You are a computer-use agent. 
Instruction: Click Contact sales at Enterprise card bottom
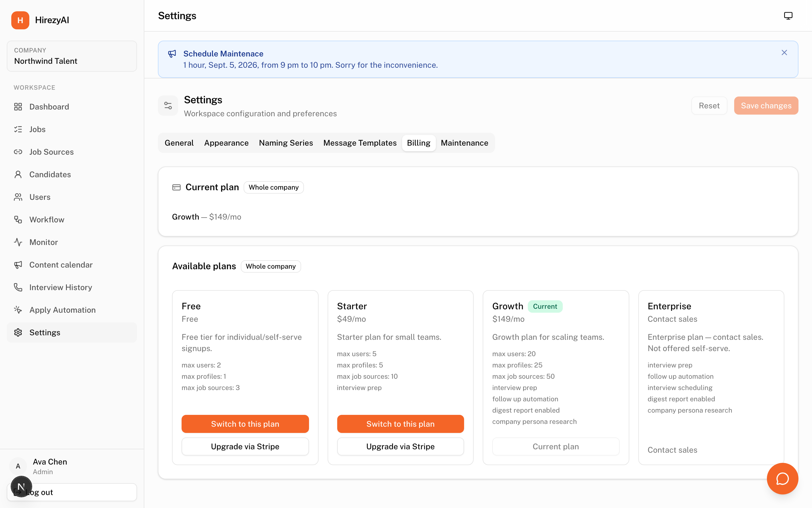pyautogui.click(x=672, y=450)
